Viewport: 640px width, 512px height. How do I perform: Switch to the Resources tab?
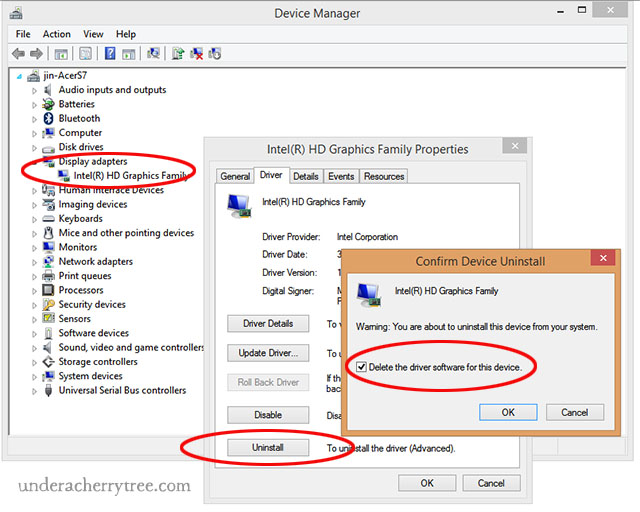point(384,176)
